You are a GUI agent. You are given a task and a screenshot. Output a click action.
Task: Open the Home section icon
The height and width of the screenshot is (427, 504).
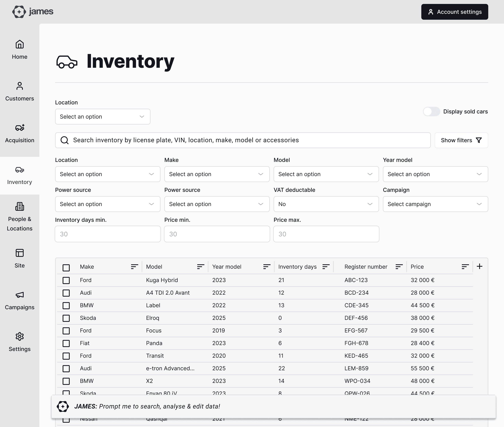pyautogui.click(x=20, y=44)
